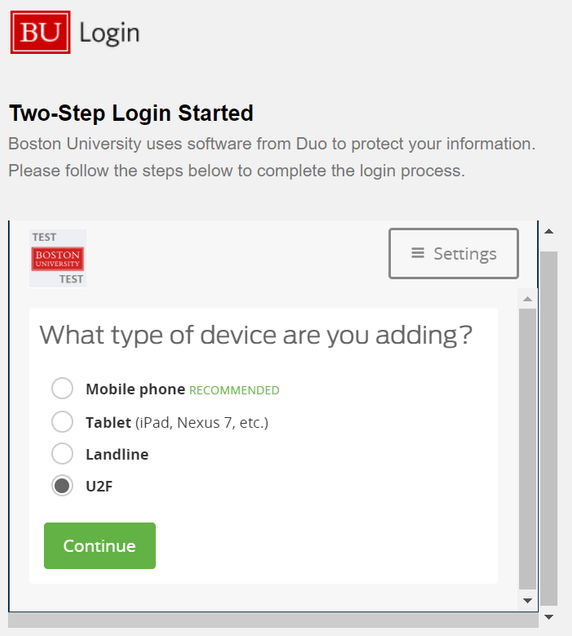Viewport: 572px width, 636px height.
Task: Click the Boston University TEST logo
Action: 58,258
